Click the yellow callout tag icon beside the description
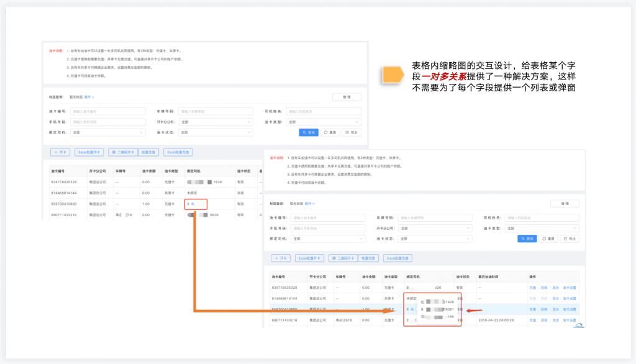 click(x=391, y=75)
